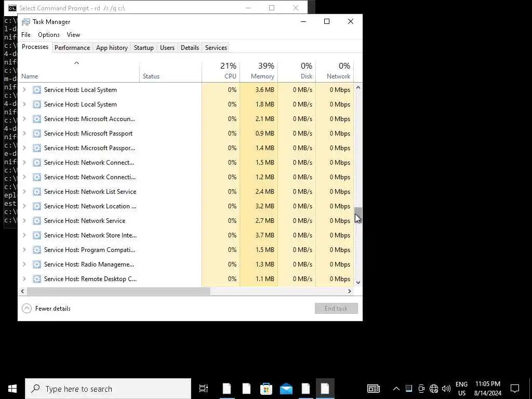
Task: Select the 3.7 MB memory cell
Action: (259, 235)
